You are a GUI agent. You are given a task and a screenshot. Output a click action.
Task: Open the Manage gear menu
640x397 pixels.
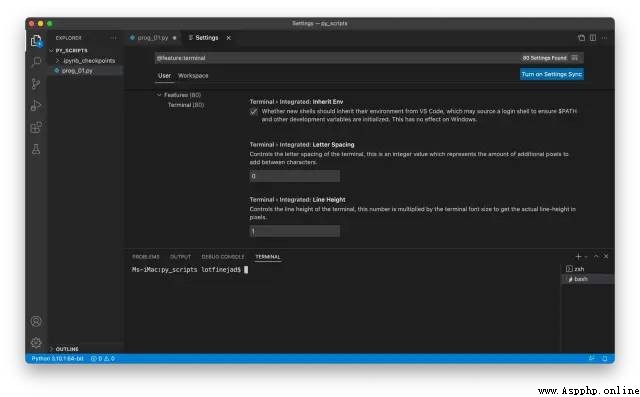pos(36,342)
